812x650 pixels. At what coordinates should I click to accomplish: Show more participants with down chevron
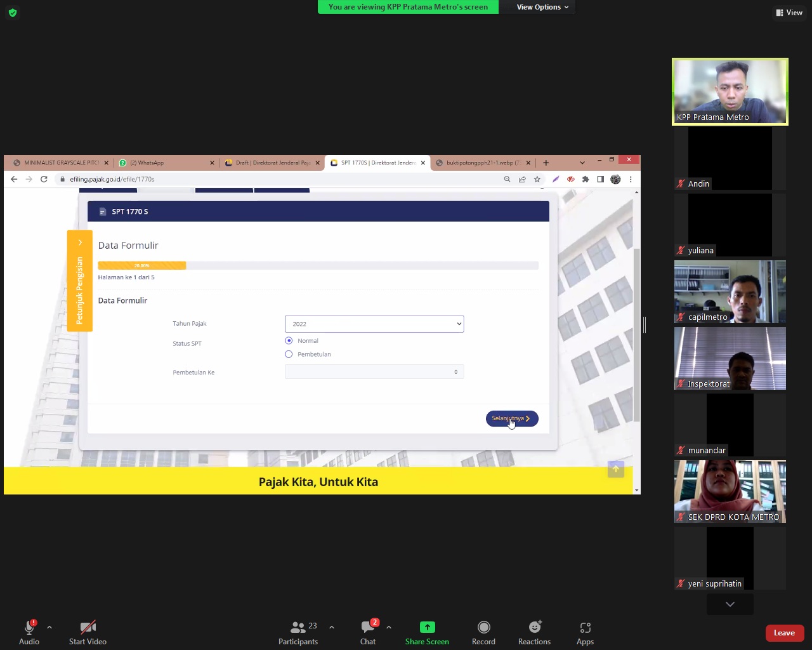pos(730,604)
